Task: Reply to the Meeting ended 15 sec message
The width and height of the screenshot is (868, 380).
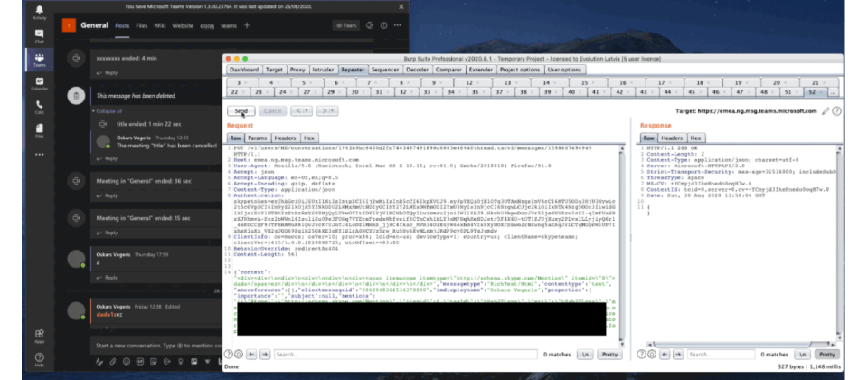Action: click(x=108, y=233)
